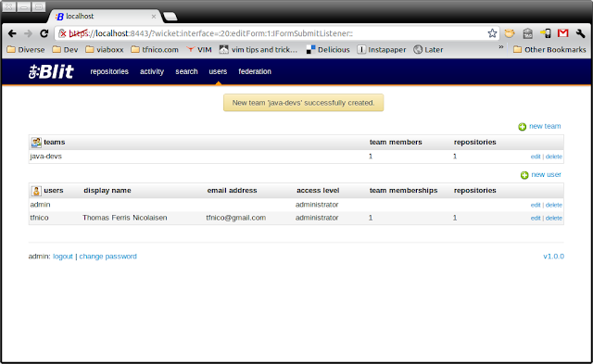
Task: Click the box extension icon in toolbar
Action: point(527,33)
